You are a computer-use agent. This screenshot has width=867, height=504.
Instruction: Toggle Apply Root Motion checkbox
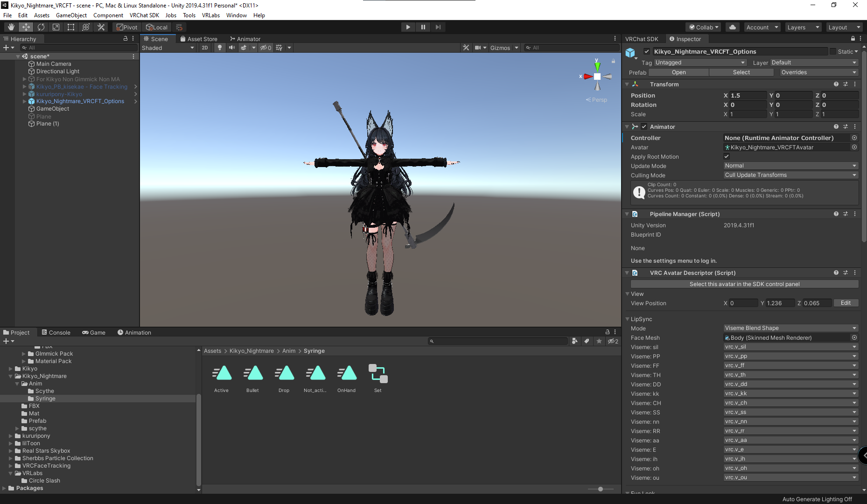pos(727,156)
